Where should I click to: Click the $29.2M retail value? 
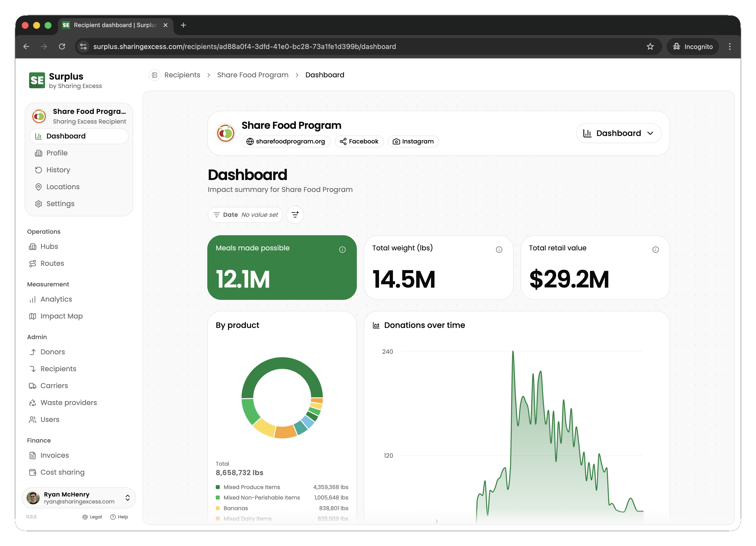tap(569, 279)
